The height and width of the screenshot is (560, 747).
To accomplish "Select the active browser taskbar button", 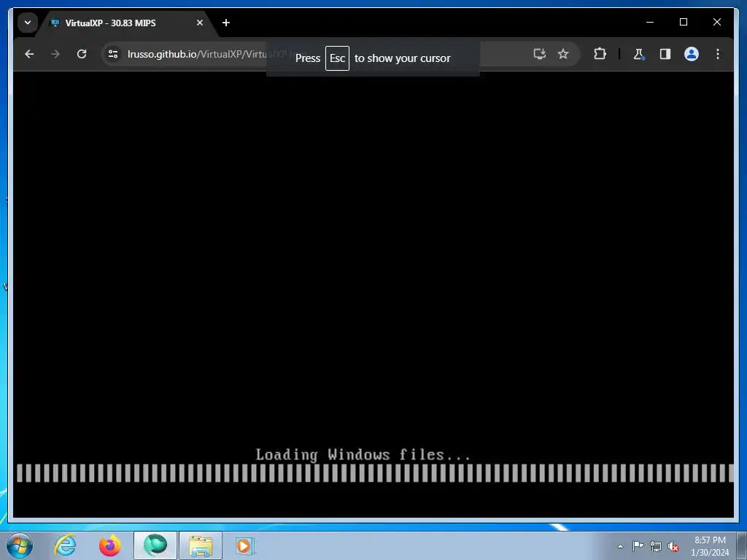I will [155, 545].
